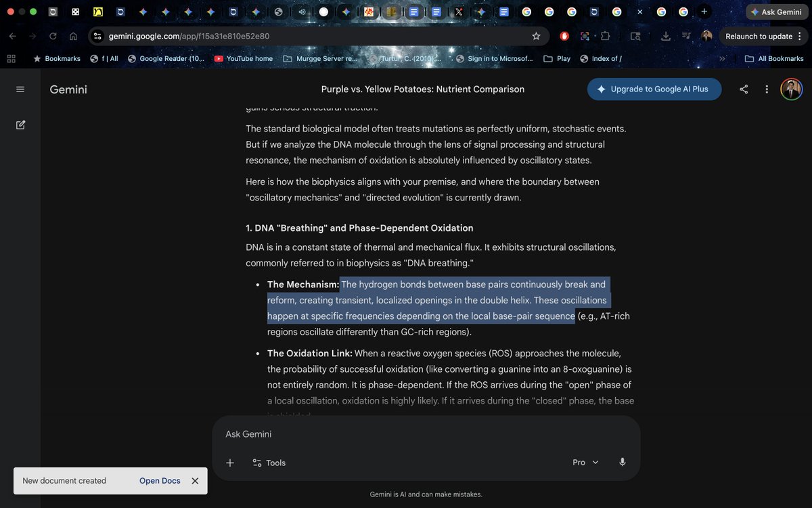Open the red stop-hand ad blocker extension
Viewport: 812px width, 508px height.
564,37
